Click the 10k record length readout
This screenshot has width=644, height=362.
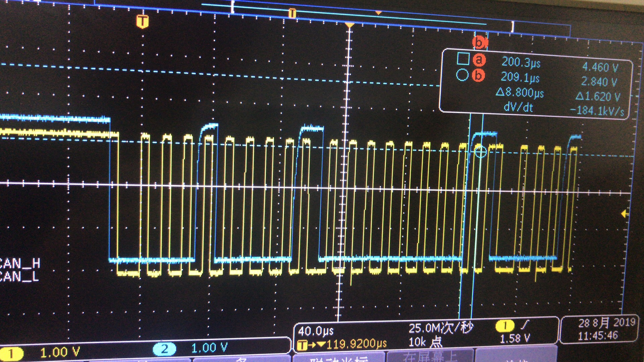(x=425, y=342)
